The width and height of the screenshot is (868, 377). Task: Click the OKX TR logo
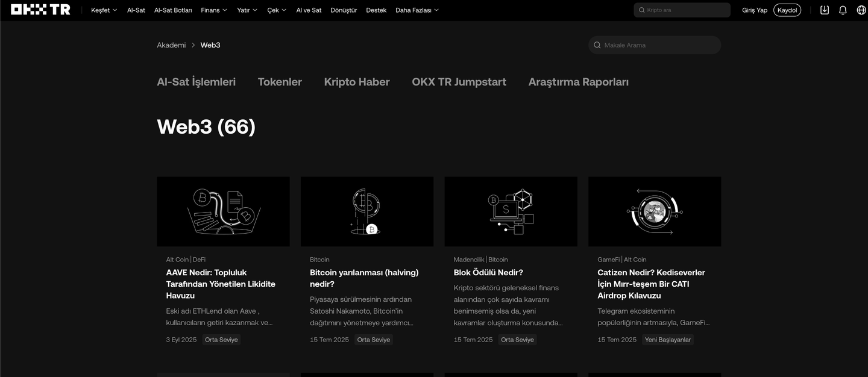(x=40, y=10)
